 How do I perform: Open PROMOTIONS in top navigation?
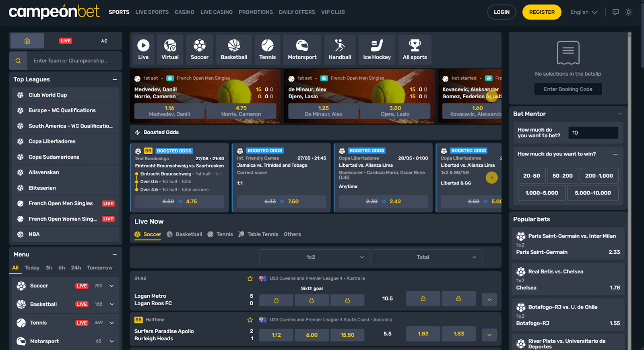click(x=256, y=12)
